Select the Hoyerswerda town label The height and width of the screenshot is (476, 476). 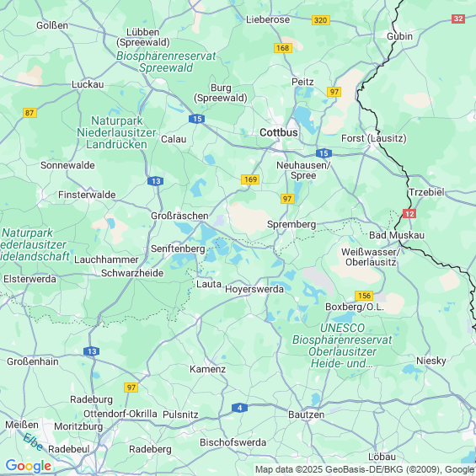[254, 289]
